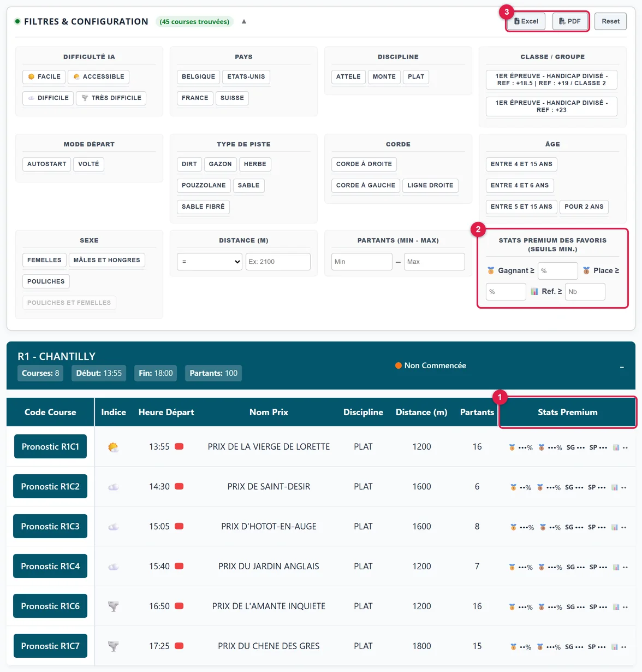Click the cloud indice icon in the PRIX DE SAINT-DESIR row

tap(114, 487)
